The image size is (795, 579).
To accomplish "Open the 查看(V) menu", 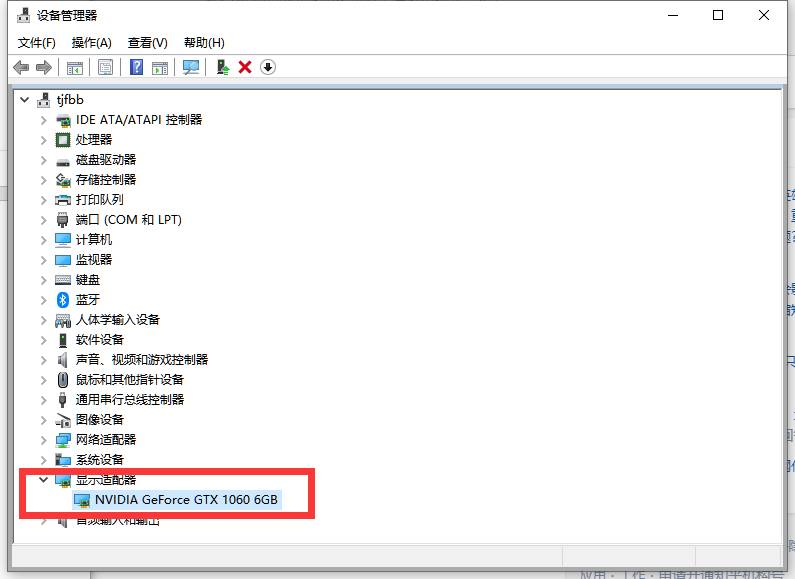I will tap(148, 43).
